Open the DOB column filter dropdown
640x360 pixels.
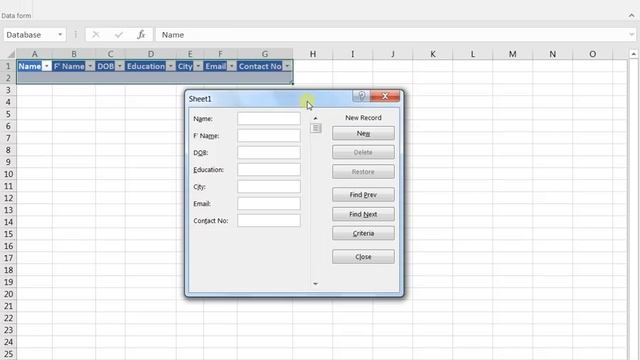tap(119, 66)
